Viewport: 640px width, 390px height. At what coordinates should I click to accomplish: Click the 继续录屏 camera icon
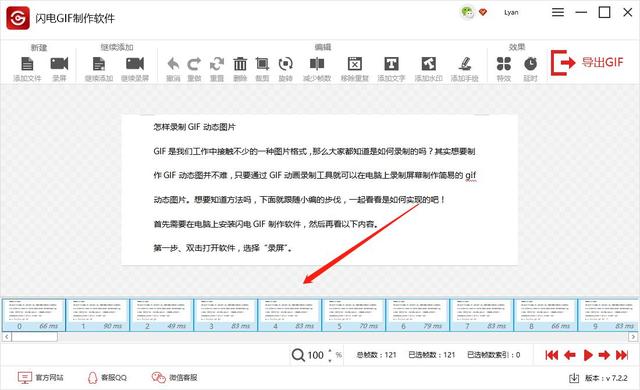coord(135,64)
